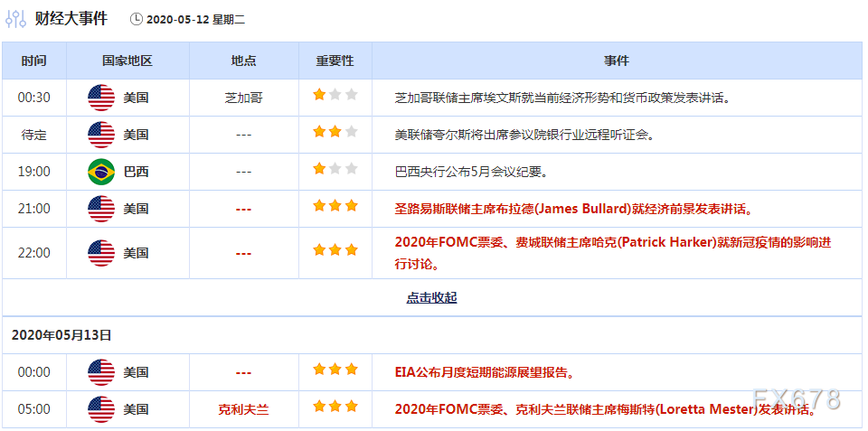Click the US flag in the 22:00 row

101,253
